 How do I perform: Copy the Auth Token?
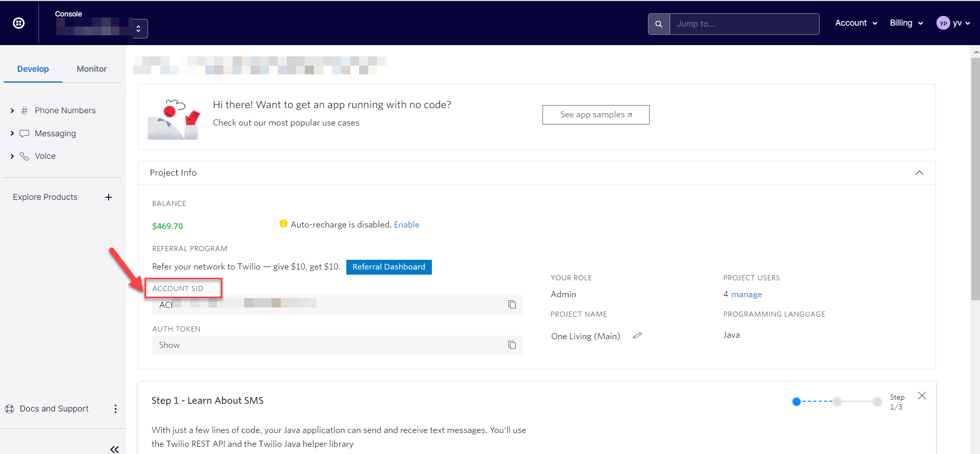512,345
